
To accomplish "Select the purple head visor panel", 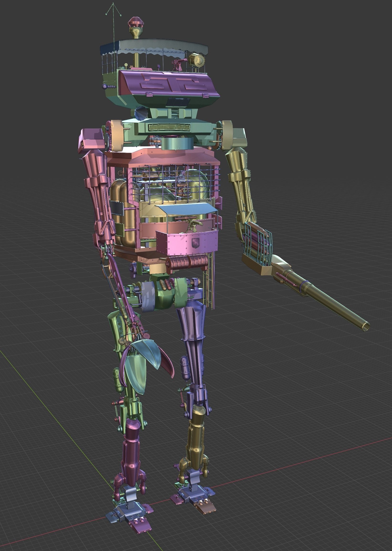I will [x=170, y=84].
